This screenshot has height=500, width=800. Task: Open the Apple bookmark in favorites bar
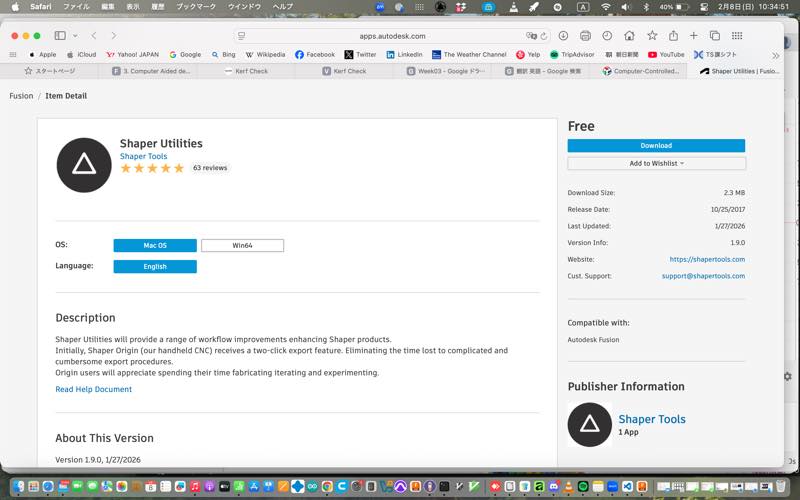(43, 55)
